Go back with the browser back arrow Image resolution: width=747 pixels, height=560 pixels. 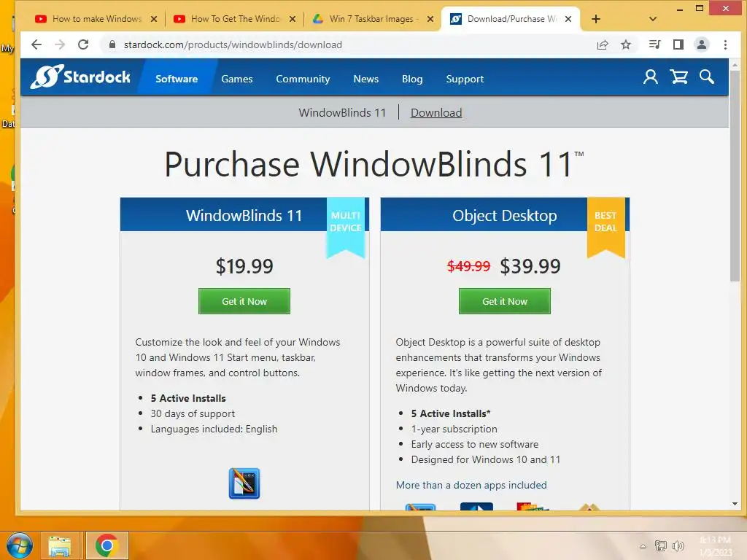tap(36, 44)
